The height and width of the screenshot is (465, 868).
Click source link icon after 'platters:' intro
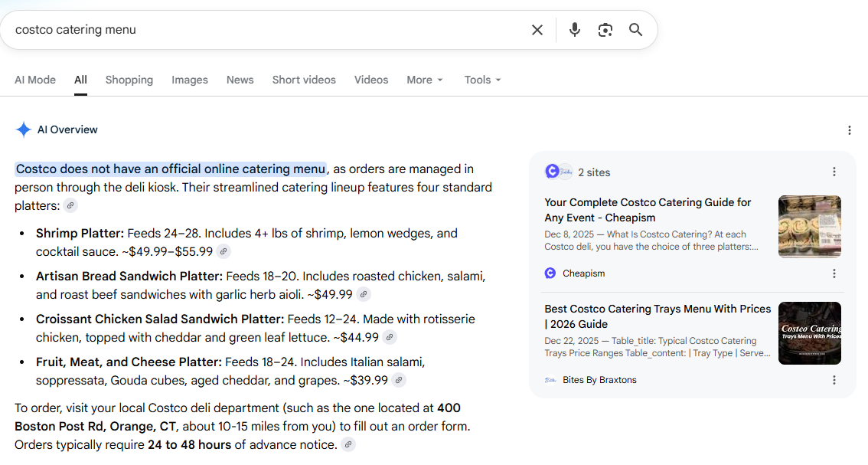(x=70, y=205)
